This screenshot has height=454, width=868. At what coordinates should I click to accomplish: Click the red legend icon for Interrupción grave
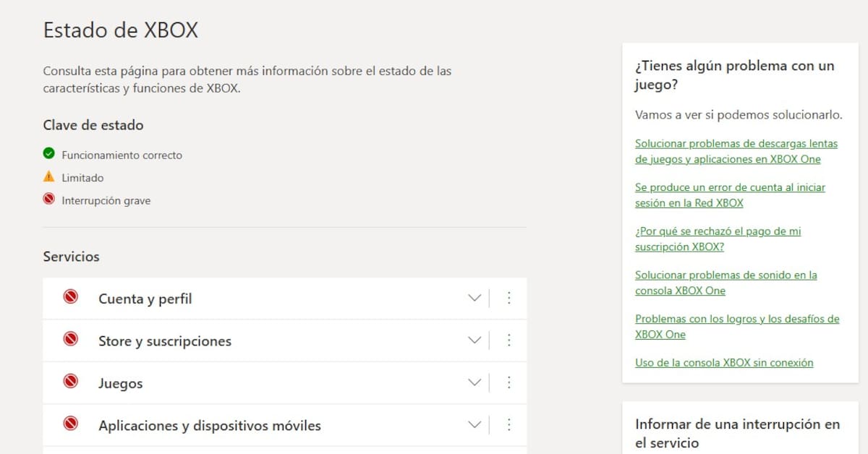[x=49, y=199]
